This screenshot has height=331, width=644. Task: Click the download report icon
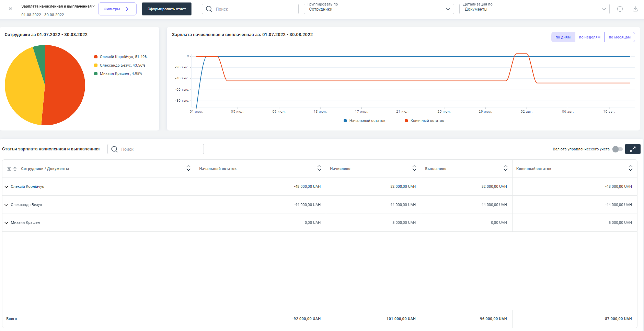635,9
